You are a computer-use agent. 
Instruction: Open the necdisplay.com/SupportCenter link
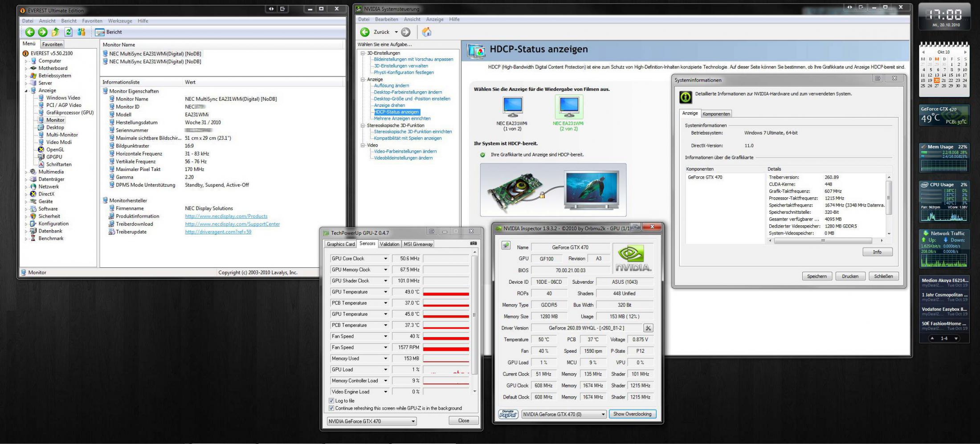pos(233,224)
